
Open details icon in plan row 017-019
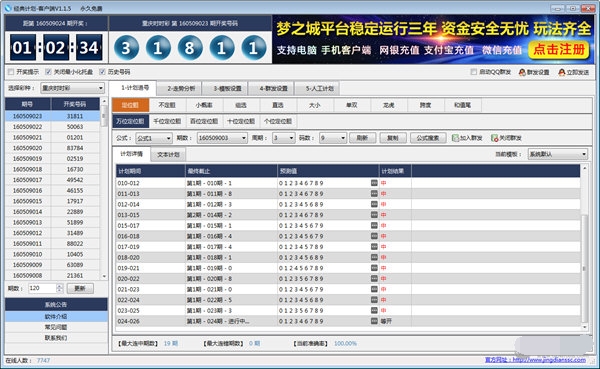tap(374, 247)
